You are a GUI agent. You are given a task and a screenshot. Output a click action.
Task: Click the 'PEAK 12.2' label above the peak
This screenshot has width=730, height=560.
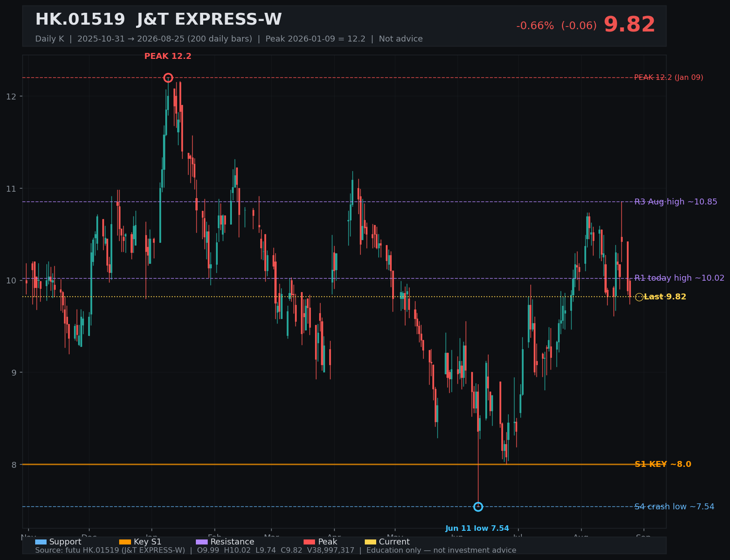[x=168, y=57]
